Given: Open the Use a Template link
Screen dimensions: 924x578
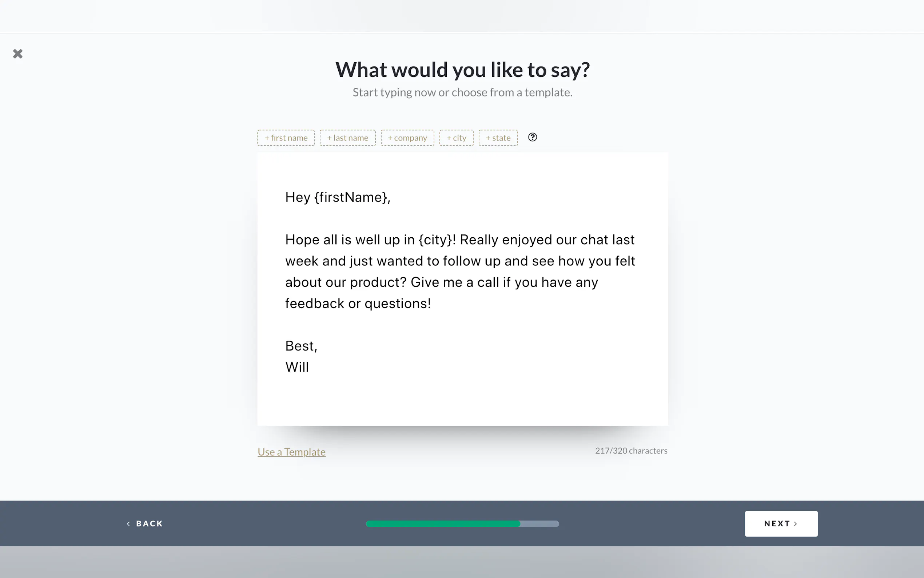Looking at the screenshot, I should [x=291, y=451].
